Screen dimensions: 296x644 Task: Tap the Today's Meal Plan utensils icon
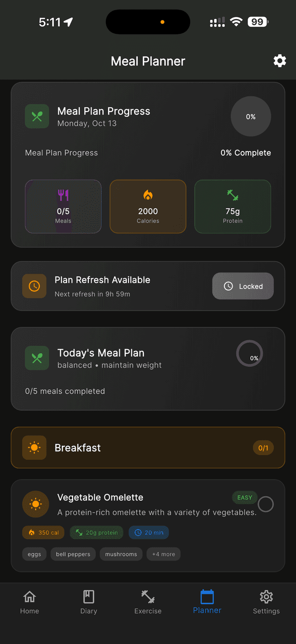37,358
